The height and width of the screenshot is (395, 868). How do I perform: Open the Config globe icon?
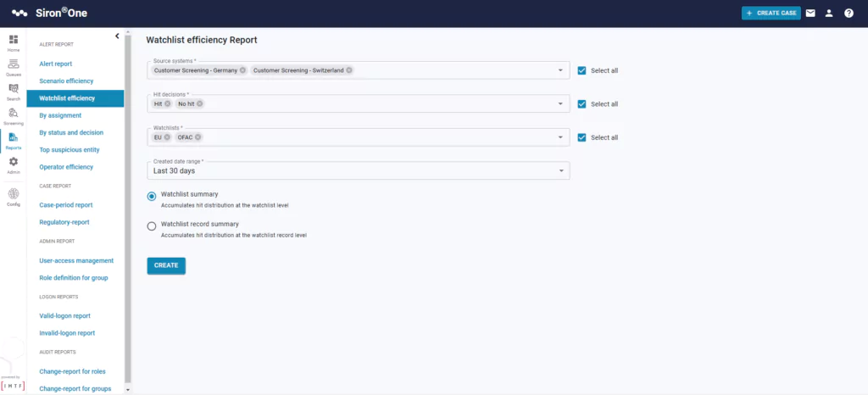(x=14, y=195)
